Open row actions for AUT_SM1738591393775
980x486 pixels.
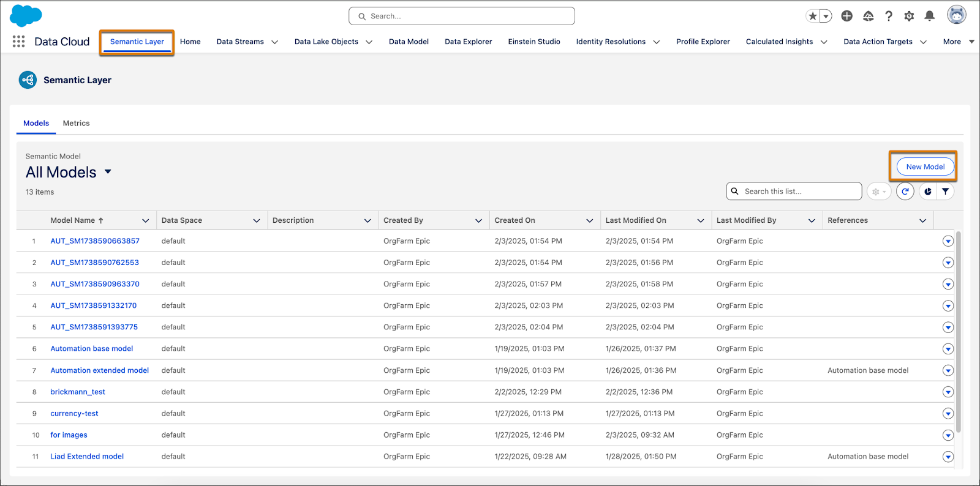point(948,327)
